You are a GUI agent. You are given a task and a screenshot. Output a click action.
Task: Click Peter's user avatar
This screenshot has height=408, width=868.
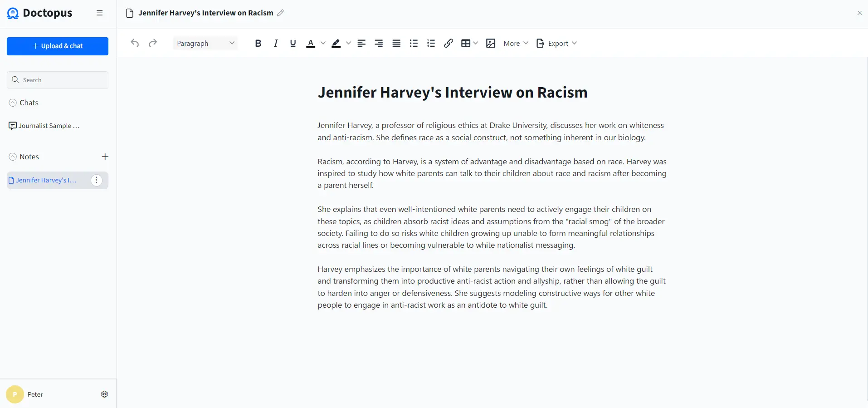click(x=15, y=394)
